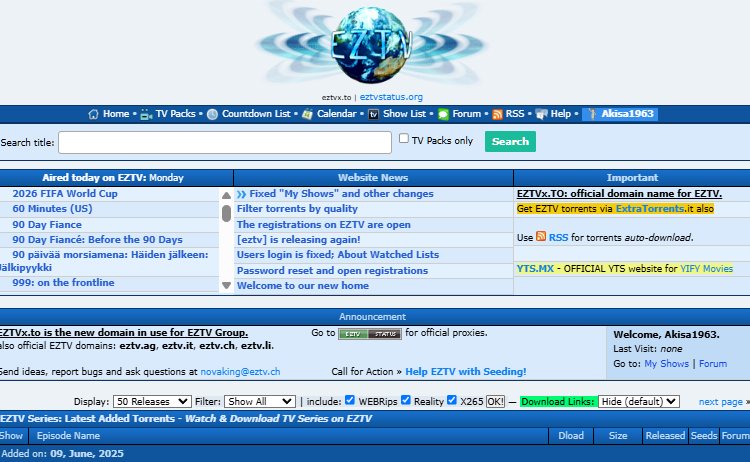
Task: Open Forum in navigation bar
Action: [x=466, y=114]
